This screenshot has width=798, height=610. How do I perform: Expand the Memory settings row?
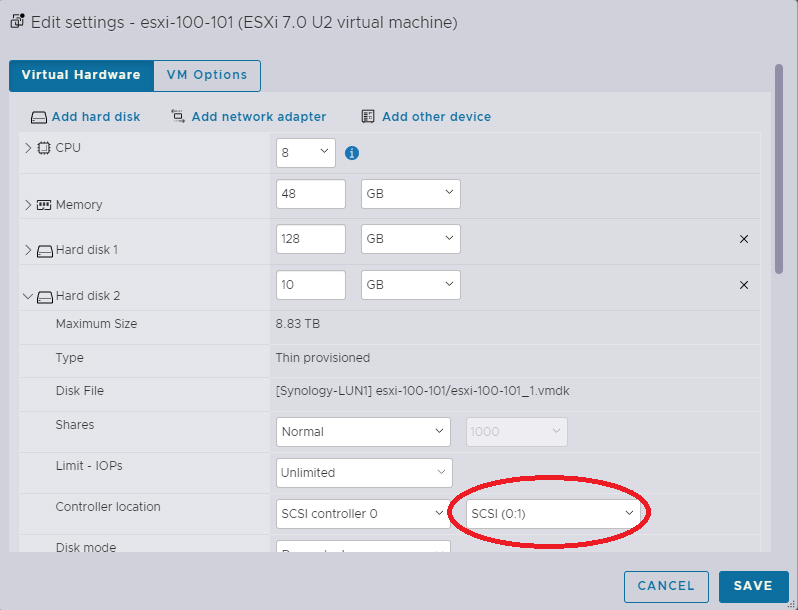(28, 205)
